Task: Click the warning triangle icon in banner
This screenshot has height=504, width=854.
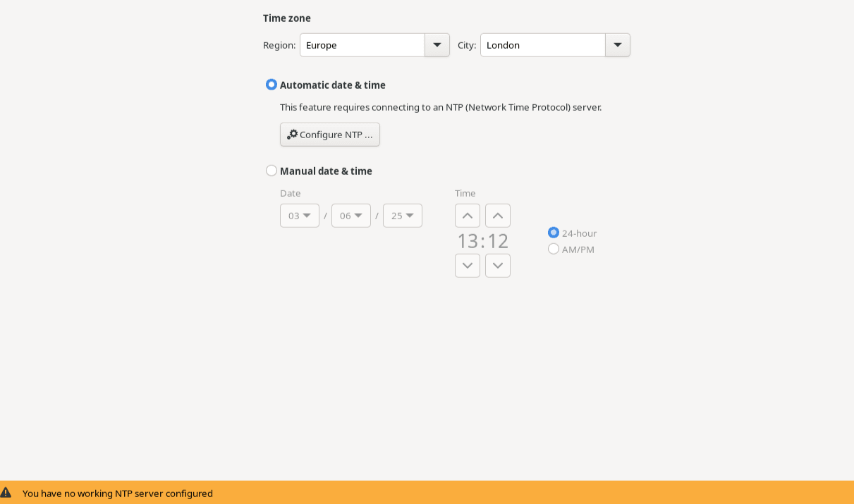Action: 6,493
